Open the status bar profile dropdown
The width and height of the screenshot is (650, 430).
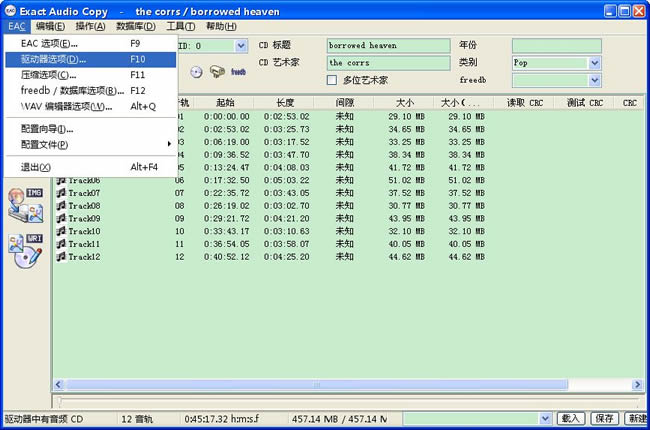pos(545,419)
